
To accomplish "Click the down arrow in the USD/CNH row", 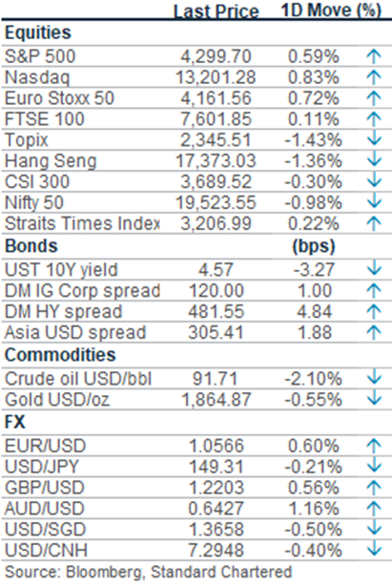I will click(x=374, y=551).
